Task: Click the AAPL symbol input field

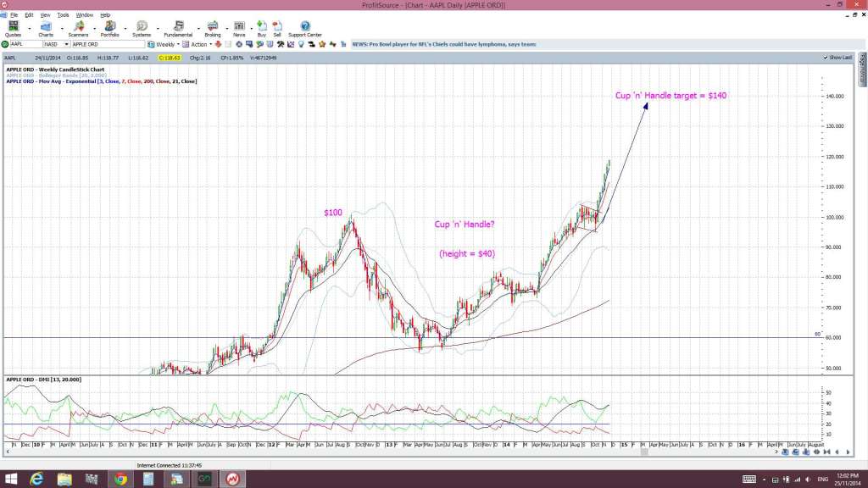Action: pyautogui.click(x=26, y=44)
